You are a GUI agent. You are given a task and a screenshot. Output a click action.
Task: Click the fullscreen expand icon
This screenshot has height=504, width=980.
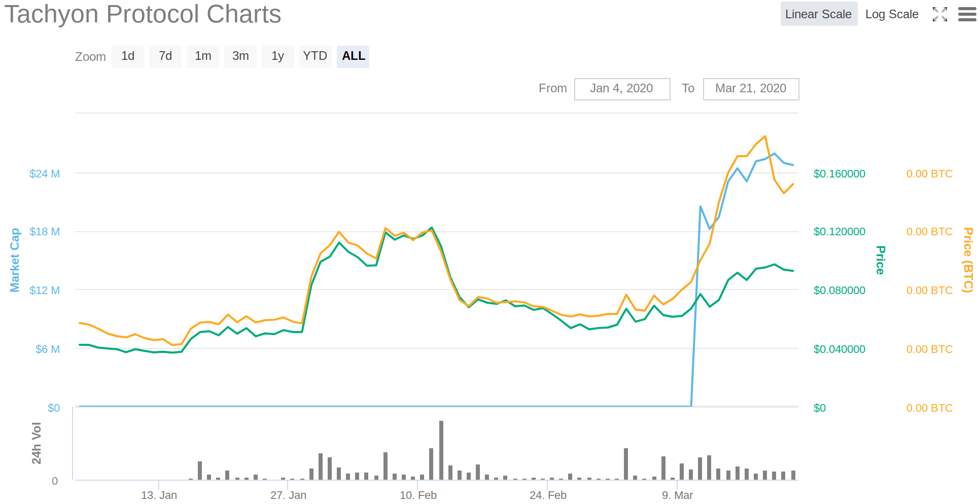tap(939, 14)
